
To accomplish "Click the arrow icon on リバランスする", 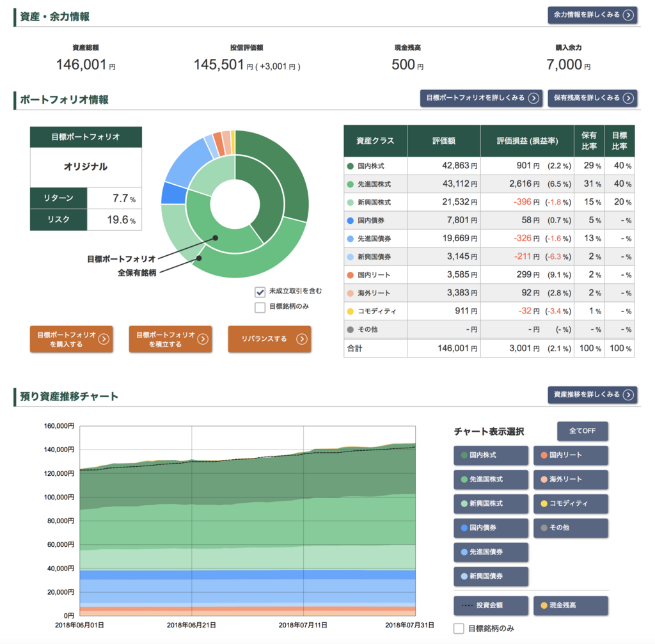I will (x=302, y=339).
